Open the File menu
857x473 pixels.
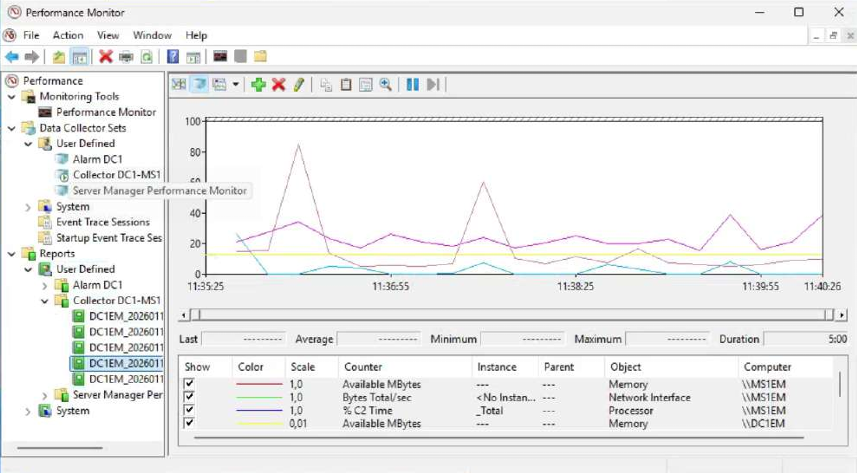click(31, 35)
